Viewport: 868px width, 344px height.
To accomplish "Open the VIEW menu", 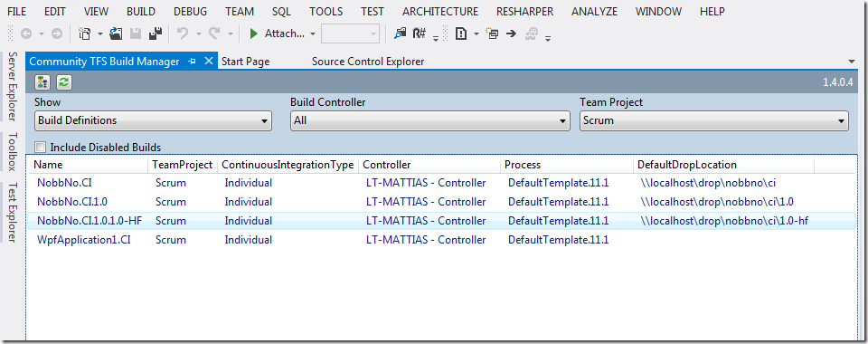I will [98, 11].
